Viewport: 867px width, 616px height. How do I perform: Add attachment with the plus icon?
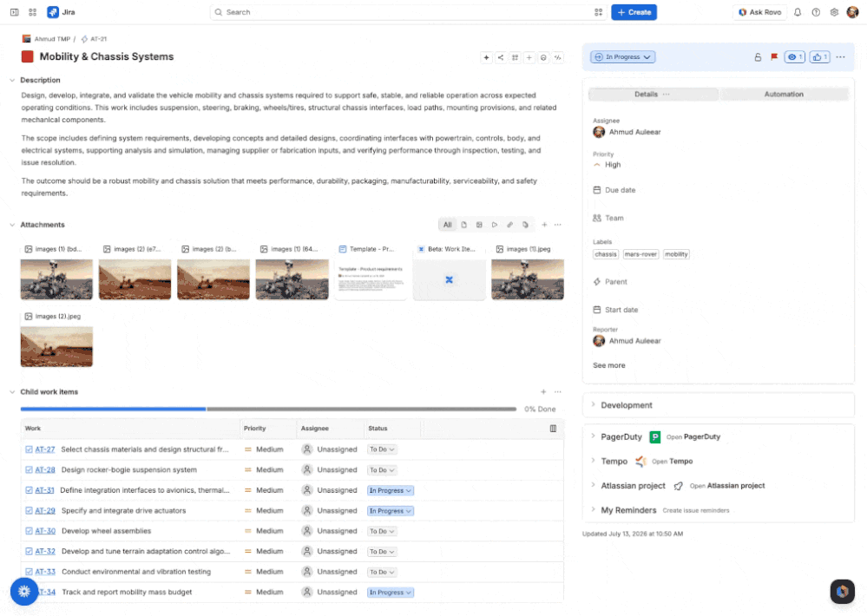coord(544,225)
